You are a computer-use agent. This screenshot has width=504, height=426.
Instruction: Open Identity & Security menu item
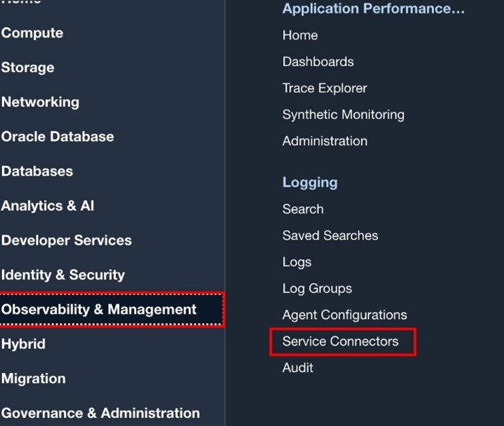(x=63, y=275)
